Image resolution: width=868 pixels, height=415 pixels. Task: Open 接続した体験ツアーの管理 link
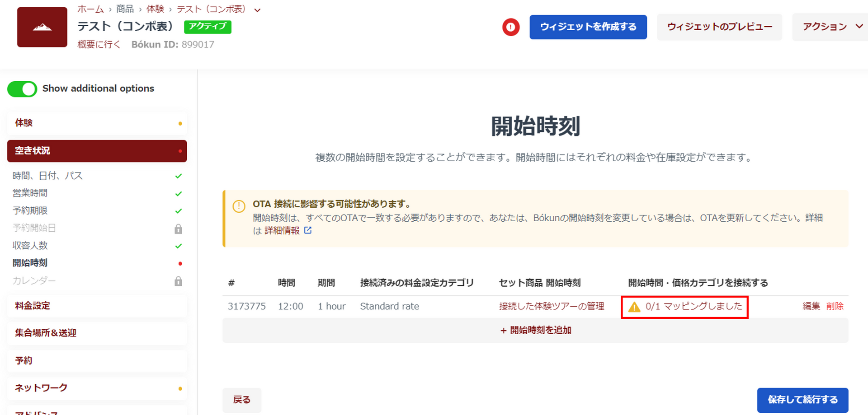click(x=551, y=306)
